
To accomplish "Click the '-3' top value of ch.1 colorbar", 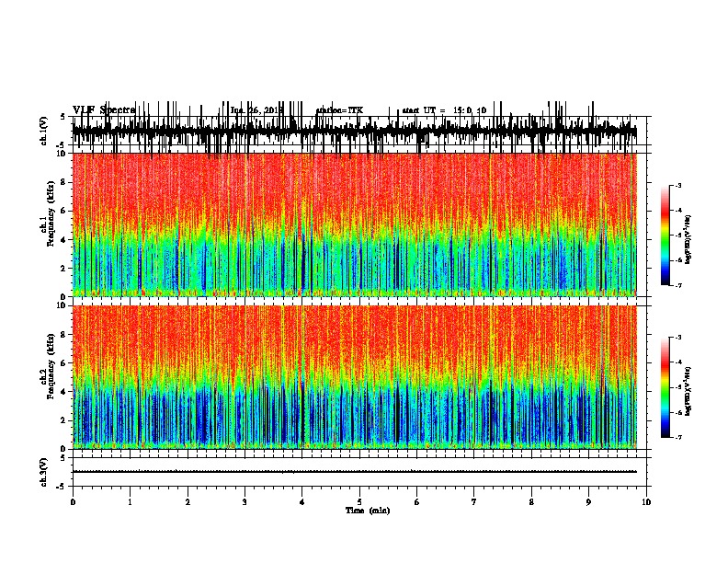I will pyautogui.click(x=677, y=186).
